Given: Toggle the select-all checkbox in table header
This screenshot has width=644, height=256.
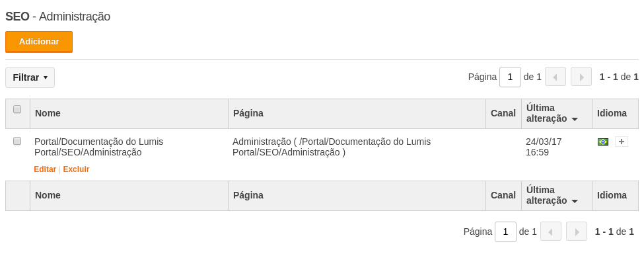Looking at the screenshot, I should 17,109.
